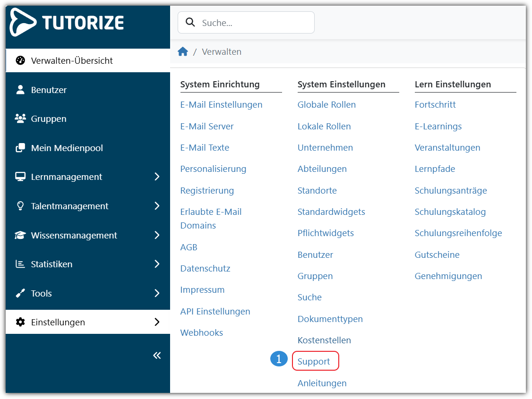The height and width of the screenshot is (399, 532).
Task: Open E-Mail Einstellungen link
Action: click(221, 105)
